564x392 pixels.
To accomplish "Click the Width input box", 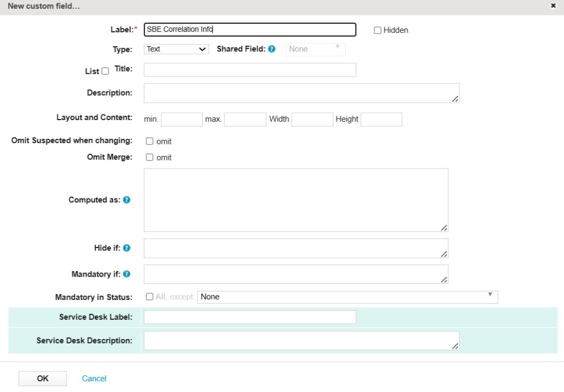I will click(x=312, y=120).
